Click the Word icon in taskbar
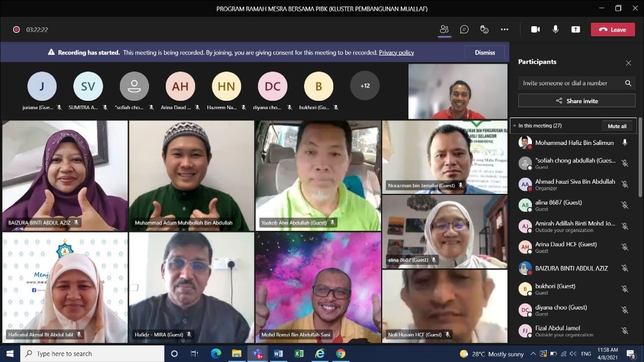This screenshot has height=362, width=644. pyautogui.click(x=278, y=354)
